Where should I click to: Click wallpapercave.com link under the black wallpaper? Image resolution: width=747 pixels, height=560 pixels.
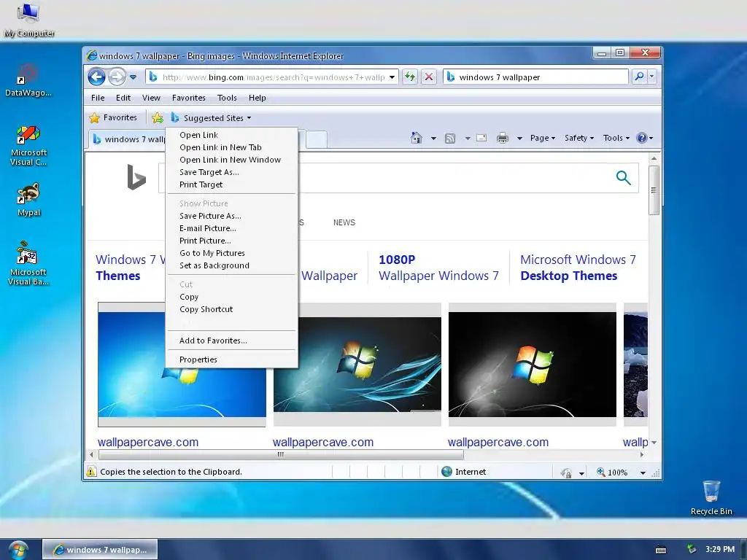click(x=498, y=442)
